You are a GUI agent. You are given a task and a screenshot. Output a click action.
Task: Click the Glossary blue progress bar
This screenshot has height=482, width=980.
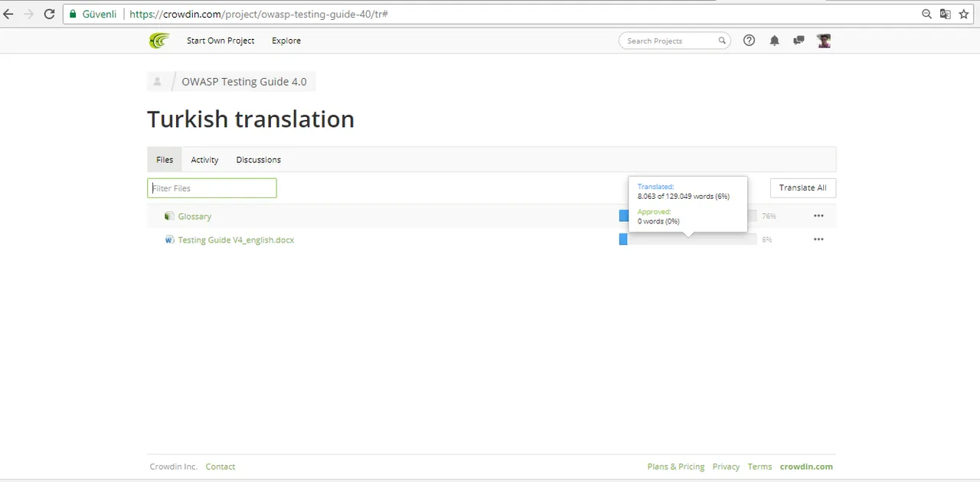[x=623, y=217]
